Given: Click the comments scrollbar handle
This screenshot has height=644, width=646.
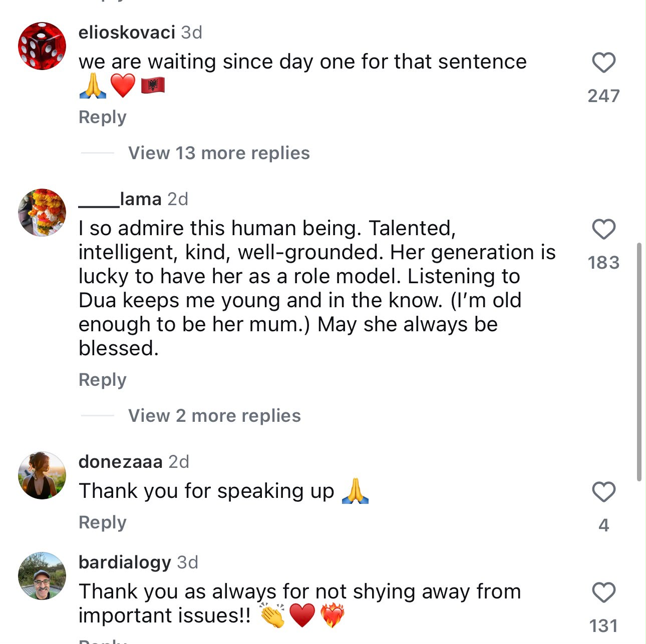Looking at the screenshot, I should [639, 362].
